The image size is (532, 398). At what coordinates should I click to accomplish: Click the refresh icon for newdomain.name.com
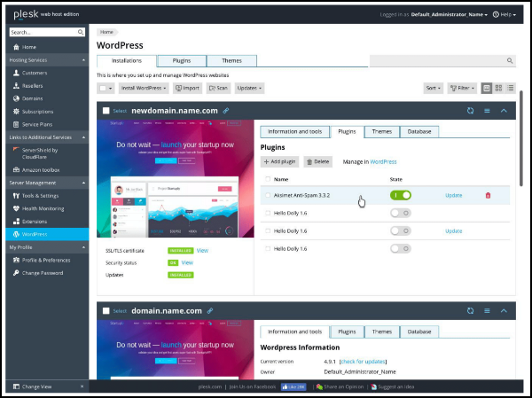471,111
